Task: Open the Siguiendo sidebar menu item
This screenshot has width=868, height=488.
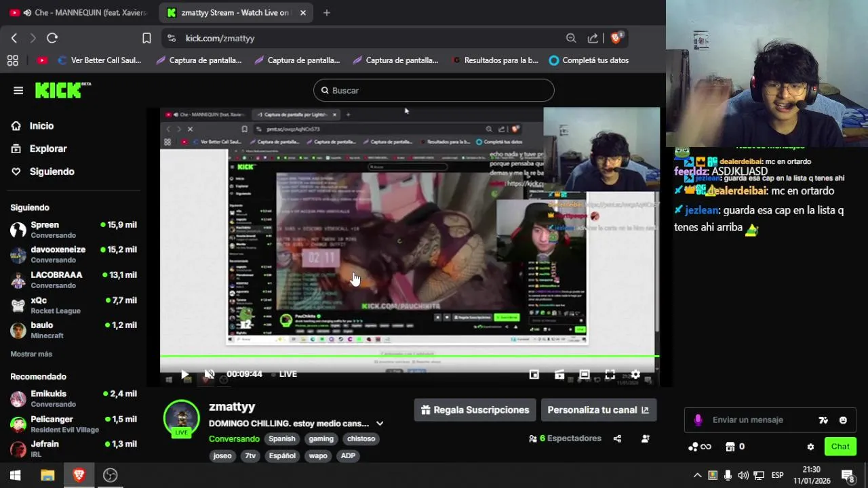Action: 43,171
